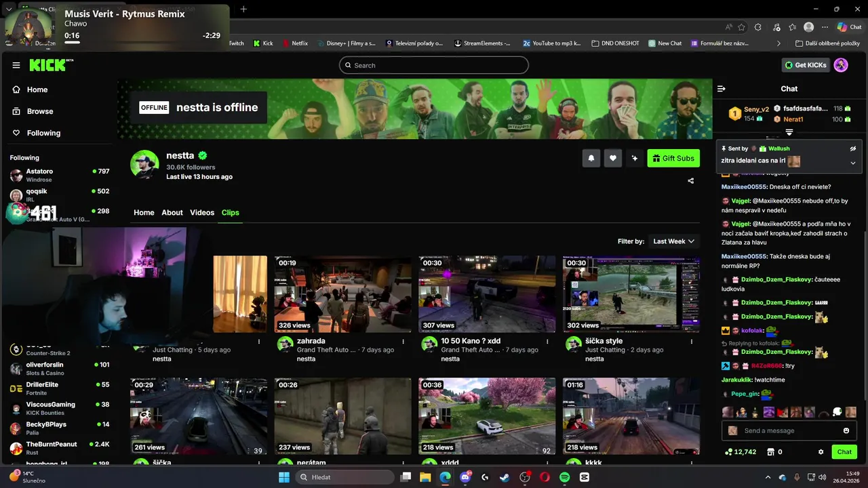Open qoqsik channel in Following list

coord(60,195)
